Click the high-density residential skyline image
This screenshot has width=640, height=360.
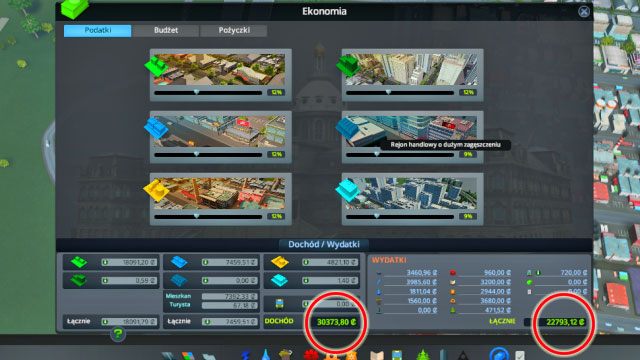pyautogui.click(x=411, y=69)
